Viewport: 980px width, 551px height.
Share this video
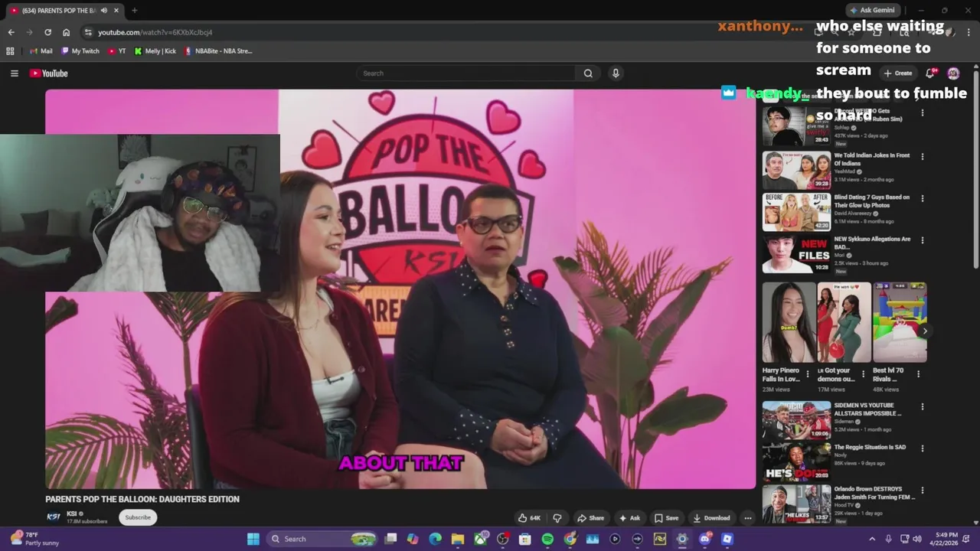[590, 518]
